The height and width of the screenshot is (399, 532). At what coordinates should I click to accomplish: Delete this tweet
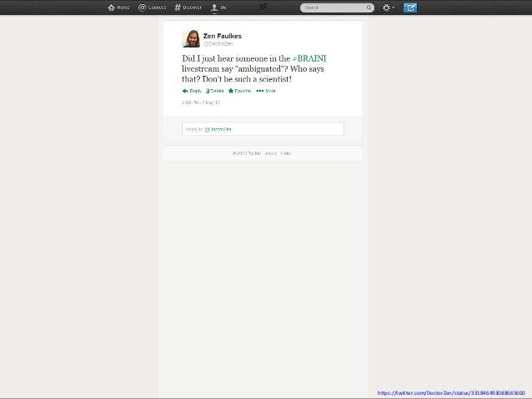pyautogui.click(x=214, y=91)
